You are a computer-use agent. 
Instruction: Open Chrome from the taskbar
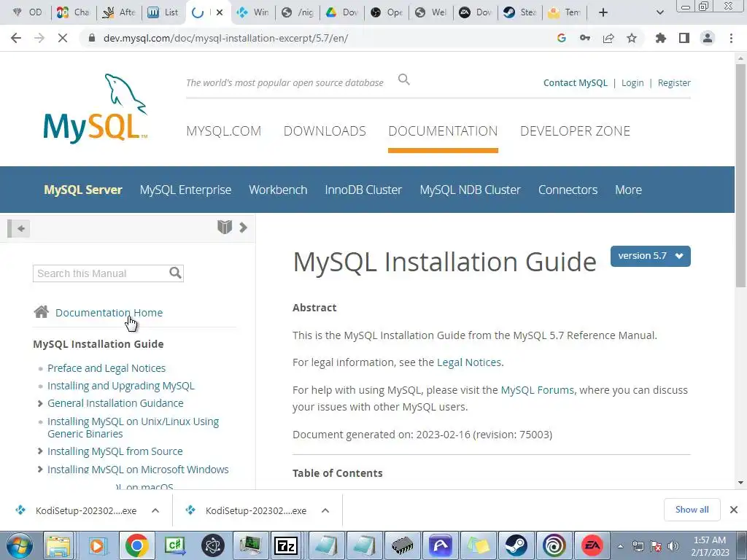point(136,545)
